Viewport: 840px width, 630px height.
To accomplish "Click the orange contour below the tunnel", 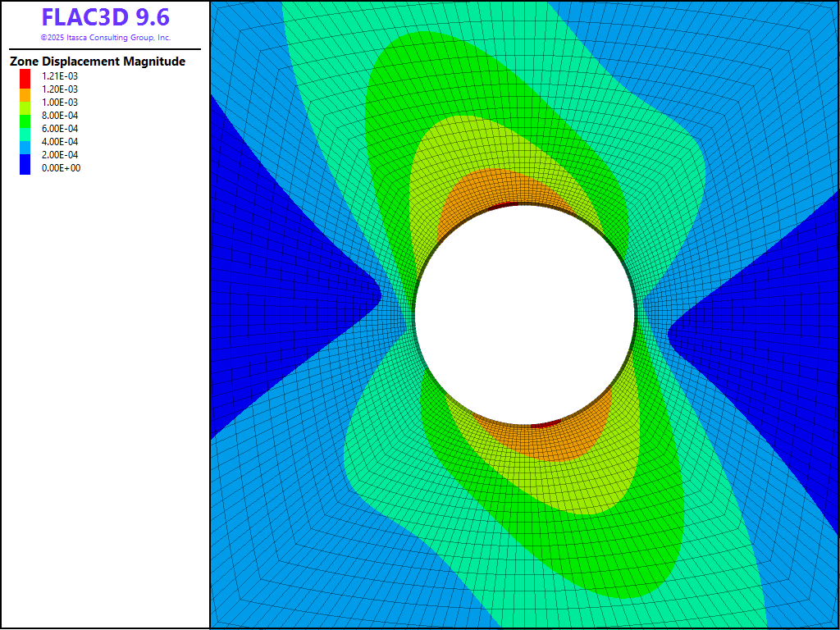I will pyautogui.click(x=541, y=441).
